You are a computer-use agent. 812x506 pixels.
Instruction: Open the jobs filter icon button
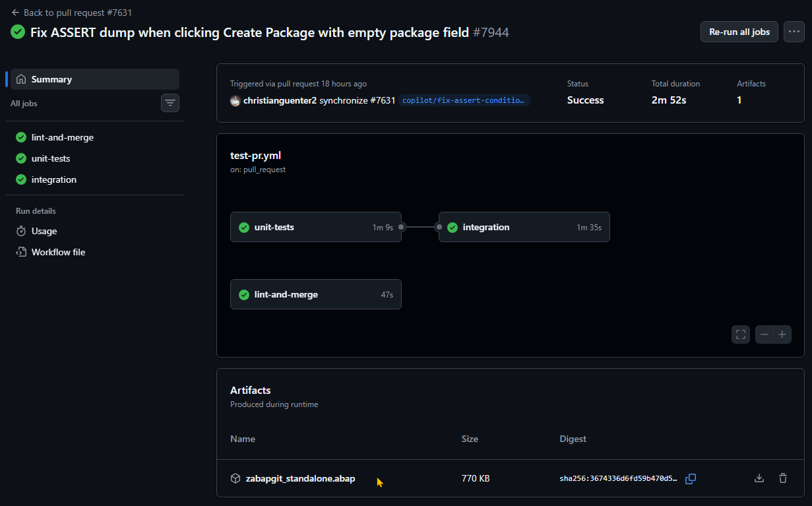[170, 103]
